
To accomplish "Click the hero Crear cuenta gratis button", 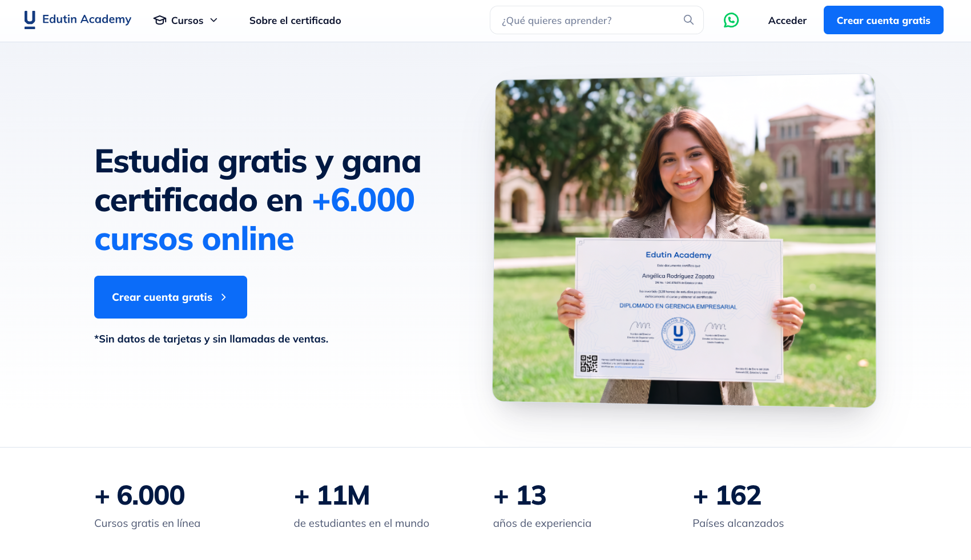I will [171, 297].
